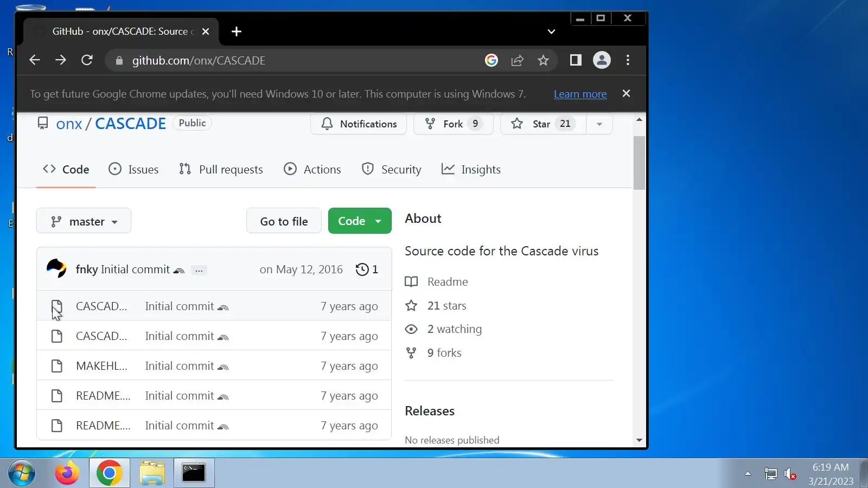Screen dimensions: 868x488
Task: Open Google icon in address bar
Action: pyautogui.click(x=491, y=60)
